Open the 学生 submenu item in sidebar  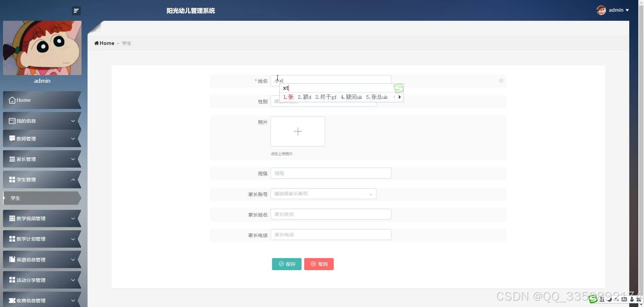click(x=15, y=198)
